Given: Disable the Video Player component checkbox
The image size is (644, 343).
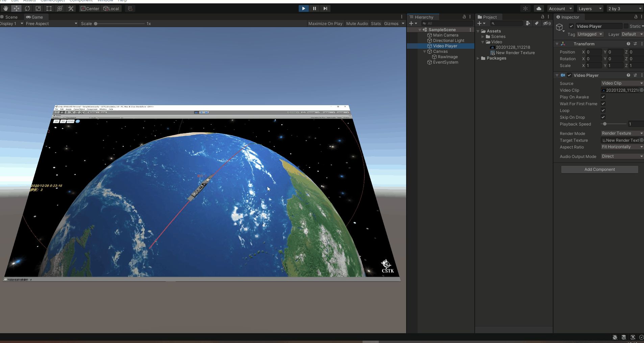Looking at the screenshot, I should (569, 75).
